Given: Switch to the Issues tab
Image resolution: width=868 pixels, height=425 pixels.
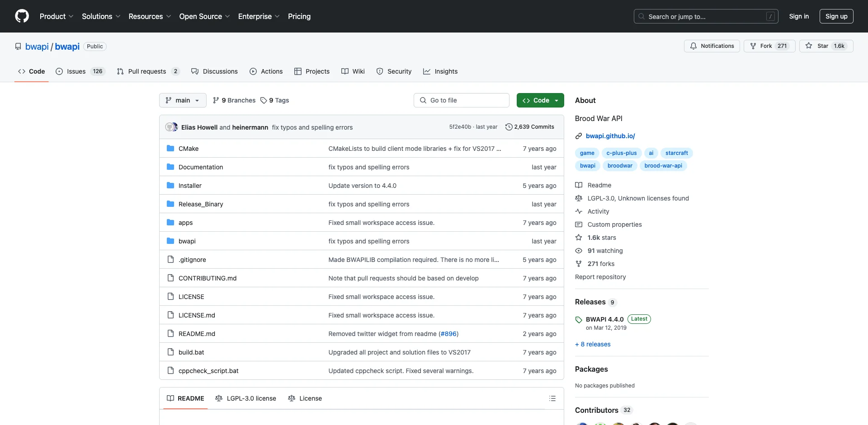Looking at the screenshot, I should [80, 71].
